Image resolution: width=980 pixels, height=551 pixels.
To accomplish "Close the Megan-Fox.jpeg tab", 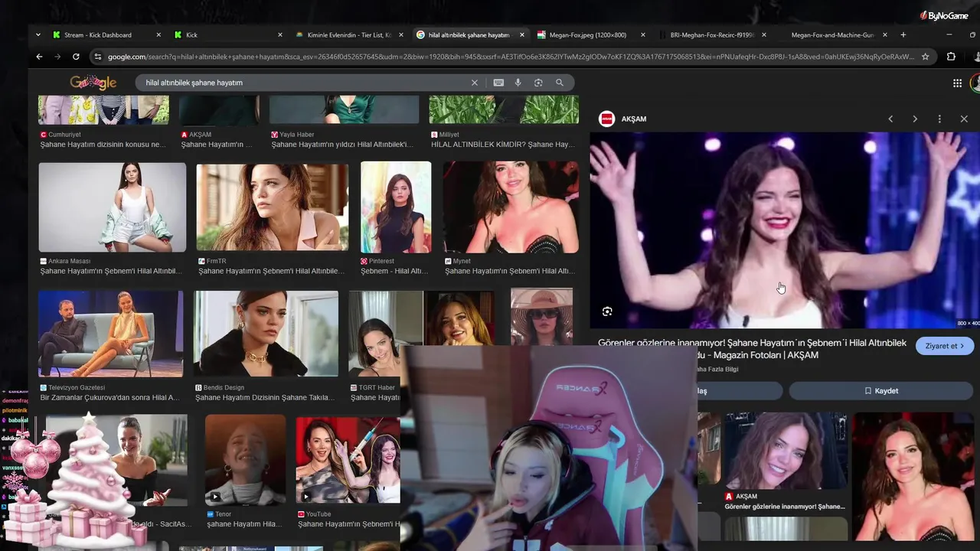I will 642,34.
